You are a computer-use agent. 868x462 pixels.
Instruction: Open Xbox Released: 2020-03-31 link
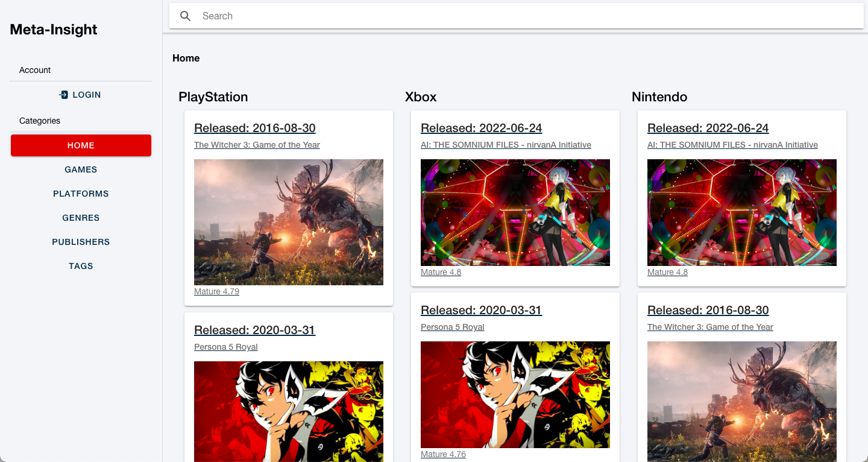[482, 310]
